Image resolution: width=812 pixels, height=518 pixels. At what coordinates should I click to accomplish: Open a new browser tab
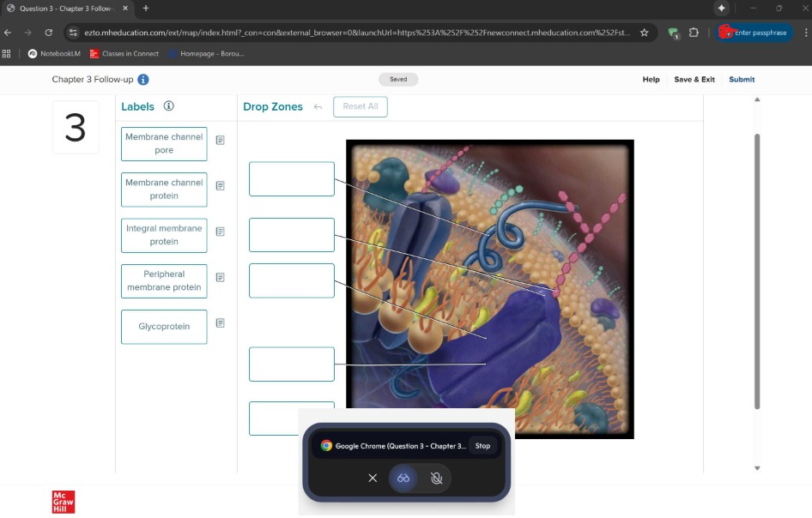pyautogui.click(x=146, y=9)
